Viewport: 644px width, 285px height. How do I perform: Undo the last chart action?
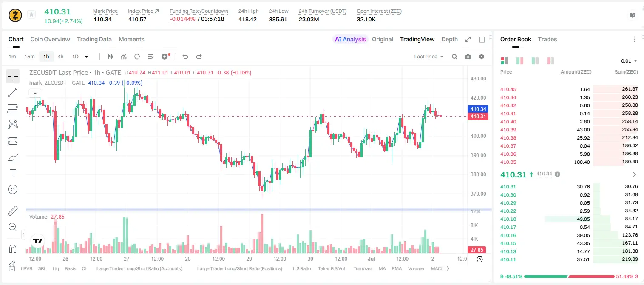coord(185,57)
